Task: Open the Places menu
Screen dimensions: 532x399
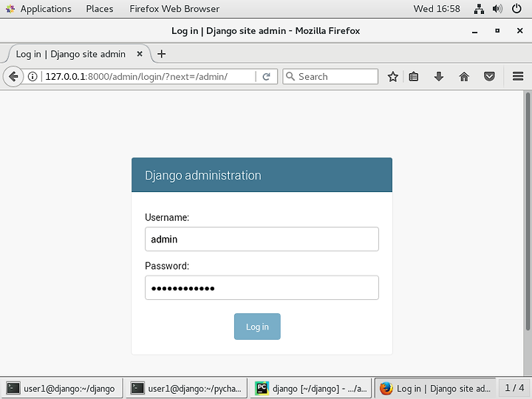Action: coord(100,9)
